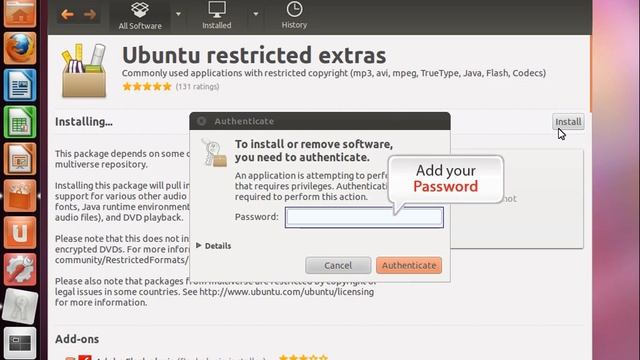Open LibreOffice Impress from the launcher
Viewport: 640px width, 360px height.
pyautogui.click(x=20, y=159)
